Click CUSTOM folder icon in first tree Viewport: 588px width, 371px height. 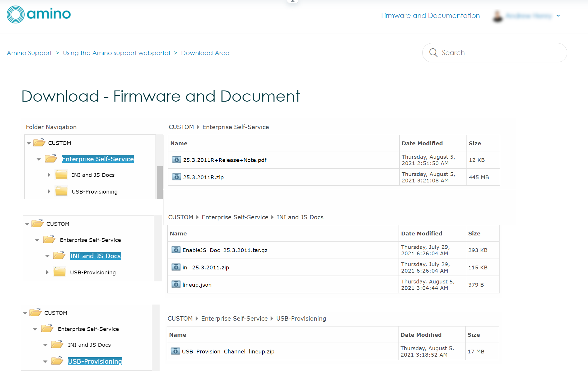pos(39,143)
